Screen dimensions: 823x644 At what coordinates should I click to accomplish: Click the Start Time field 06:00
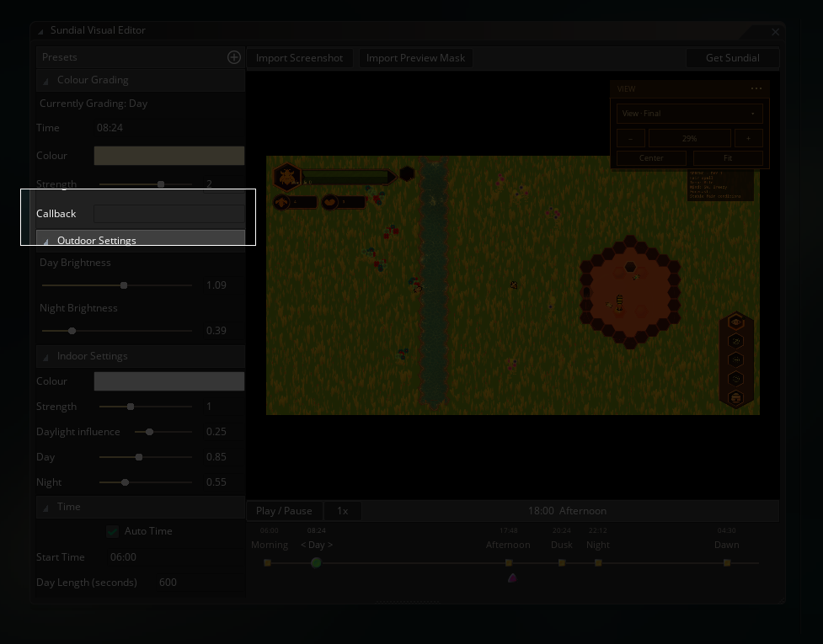pos(175,557)
